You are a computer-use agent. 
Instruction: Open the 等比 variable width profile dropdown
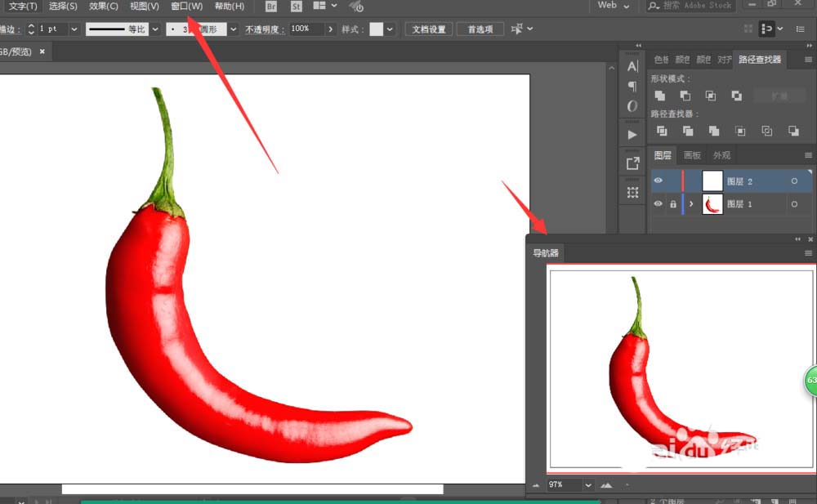point(154,29)
